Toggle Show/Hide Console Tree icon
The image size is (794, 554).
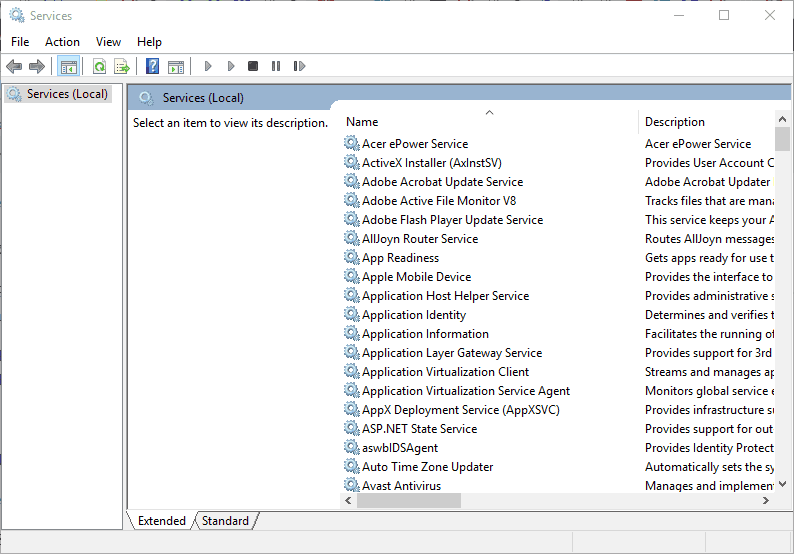(68, 66)
